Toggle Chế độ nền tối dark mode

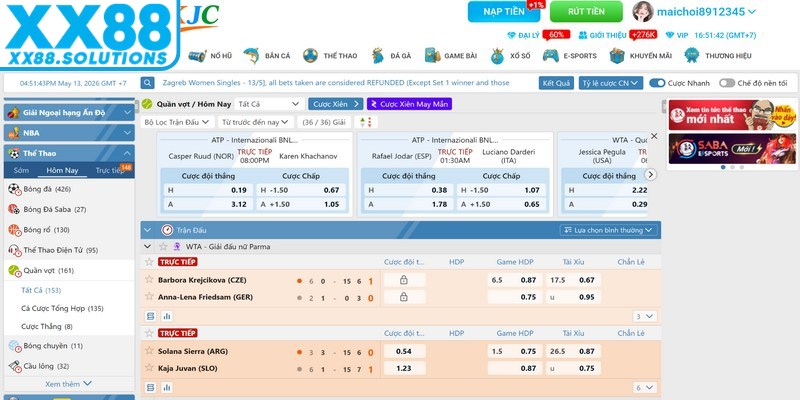(x=727, y=83)
